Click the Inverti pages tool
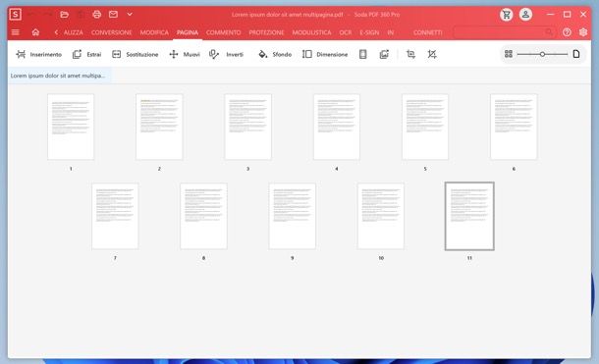This screenshot has height=364, width=599. (226, 55)
